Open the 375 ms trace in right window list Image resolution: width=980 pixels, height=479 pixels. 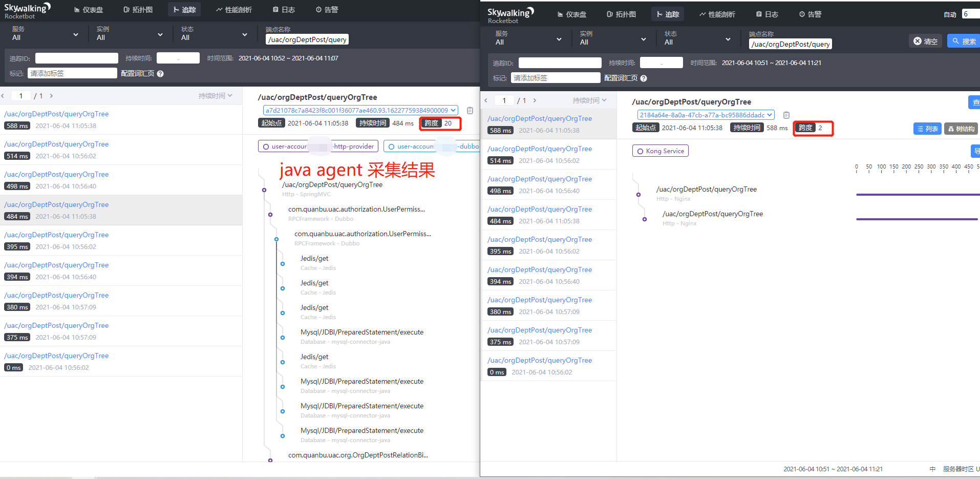click(548, 336)
